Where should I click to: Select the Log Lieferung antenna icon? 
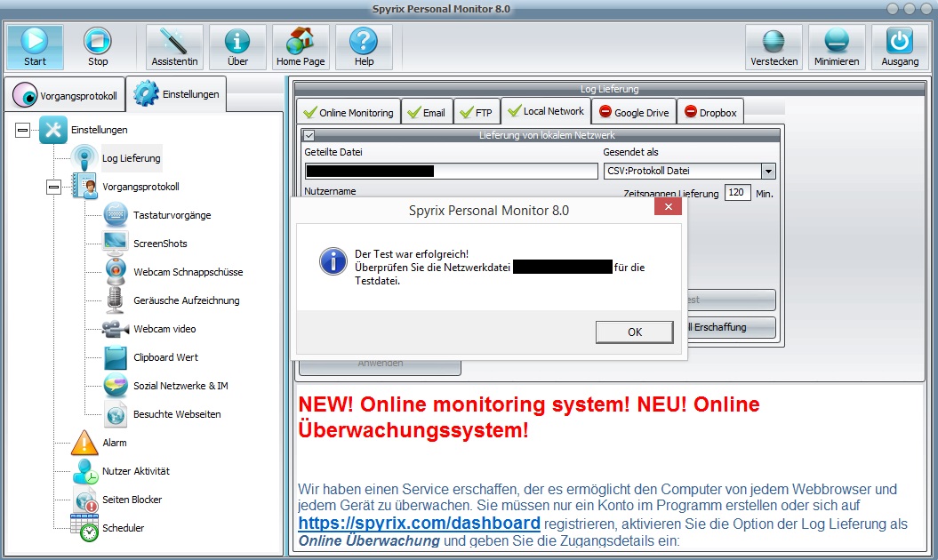point(84,158)
